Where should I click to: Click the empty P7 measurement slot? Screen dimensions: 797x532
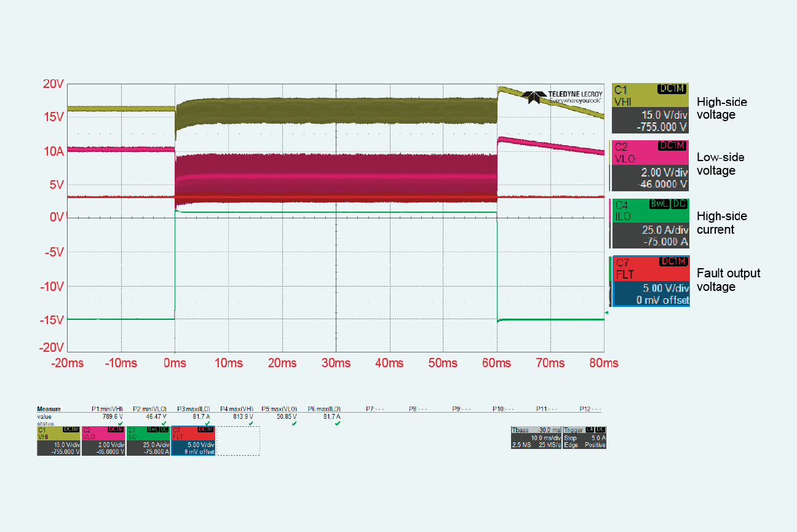point(375,408)
